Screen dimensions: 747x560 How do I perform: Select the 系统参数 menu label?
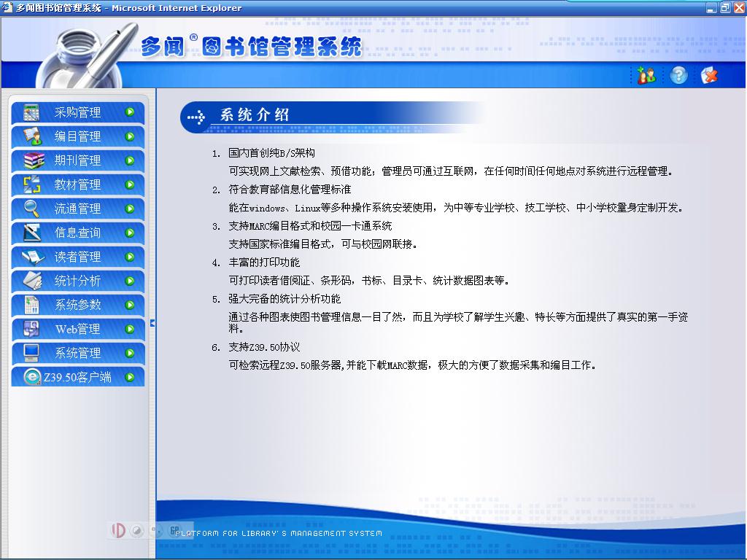77,305
